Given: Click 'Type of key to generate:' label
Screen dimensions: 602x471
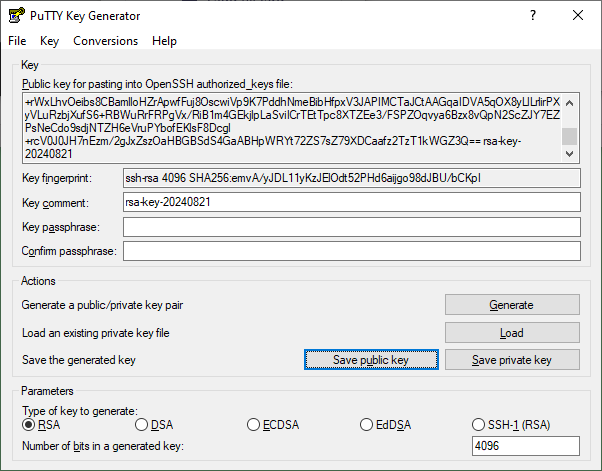Looking at the screenshot, I should pos(80,411).
